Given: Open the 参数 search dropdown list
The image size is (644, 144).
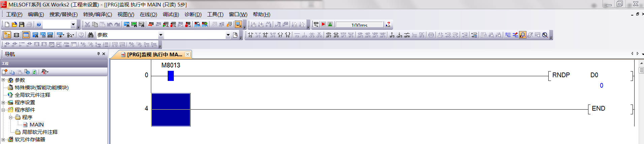Looking at the screenshot, I should (x=161, y=35).
